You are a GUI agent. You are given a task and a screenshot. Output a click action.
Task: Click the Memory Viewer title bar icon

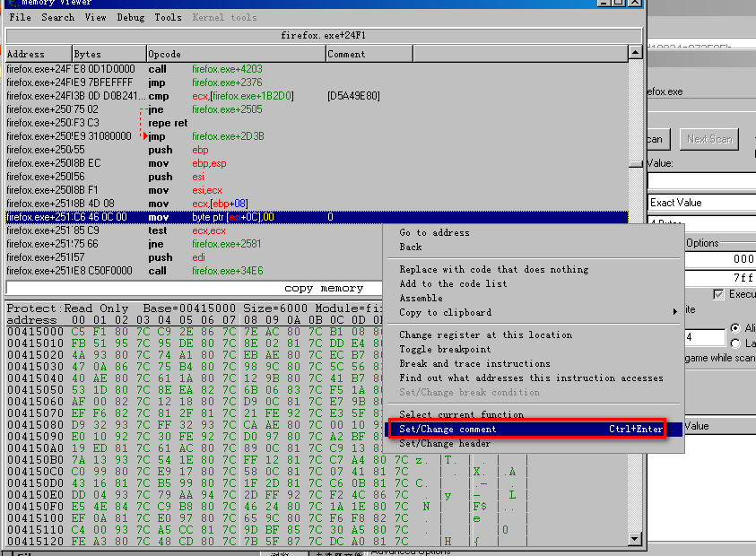(x=11, y=3)
